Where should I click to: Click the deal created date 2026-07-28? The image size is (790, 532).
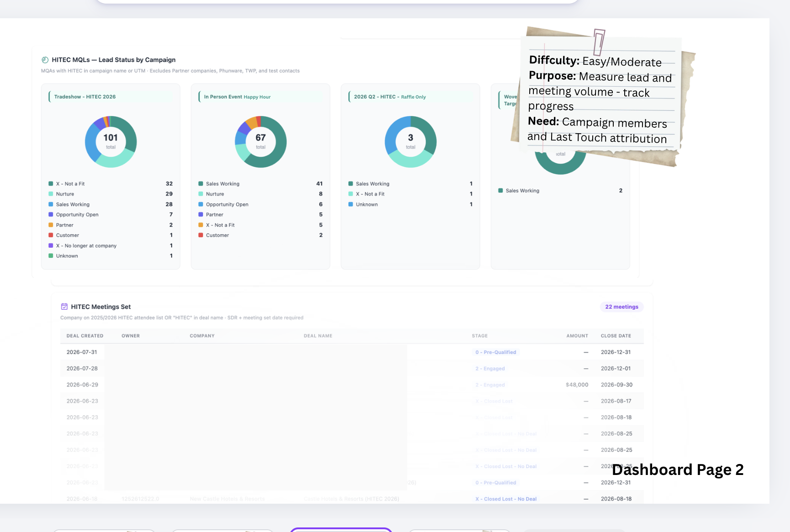82,369
